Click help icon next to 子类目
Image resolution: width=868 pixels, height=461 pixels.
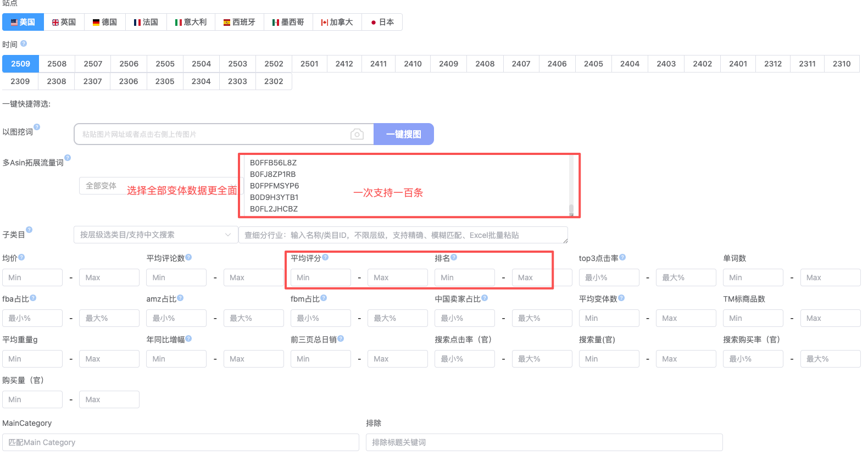pyautogui.click(x=29, y=230)
